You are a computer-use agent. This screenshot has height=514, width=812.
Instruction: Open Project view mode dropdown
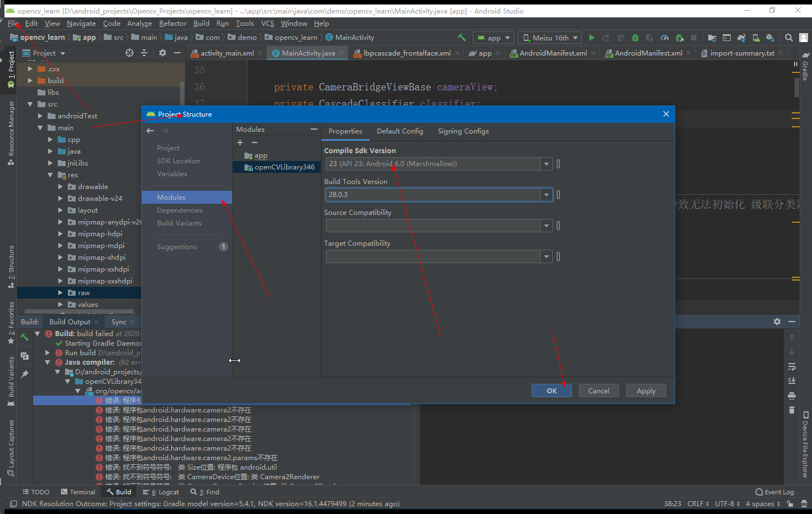tap(44, 53)
